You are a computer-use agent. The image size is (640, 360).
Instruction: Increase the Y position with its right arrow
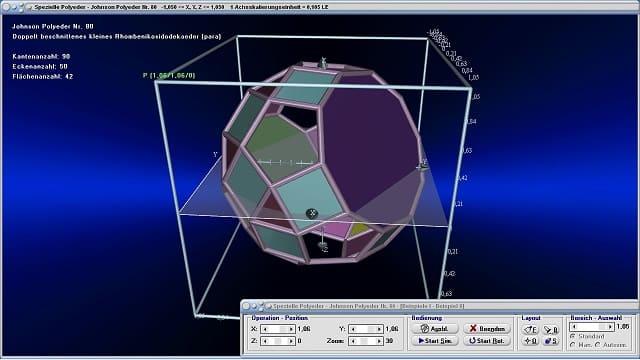point(379,329)
